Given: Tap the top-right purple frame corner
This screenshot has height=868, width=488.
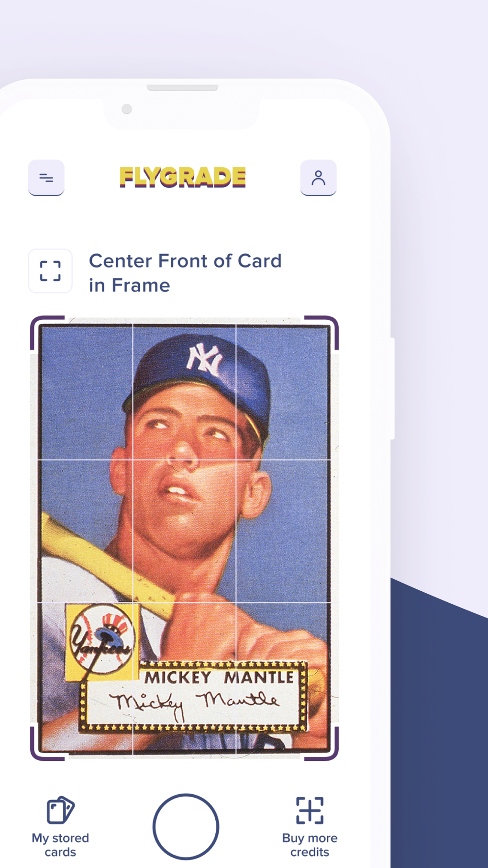Looking at the screenshot, I should [x=322, y=333].
